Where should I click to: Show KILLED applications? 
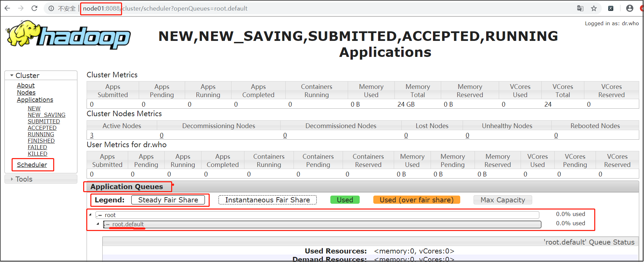click(38, 154)
